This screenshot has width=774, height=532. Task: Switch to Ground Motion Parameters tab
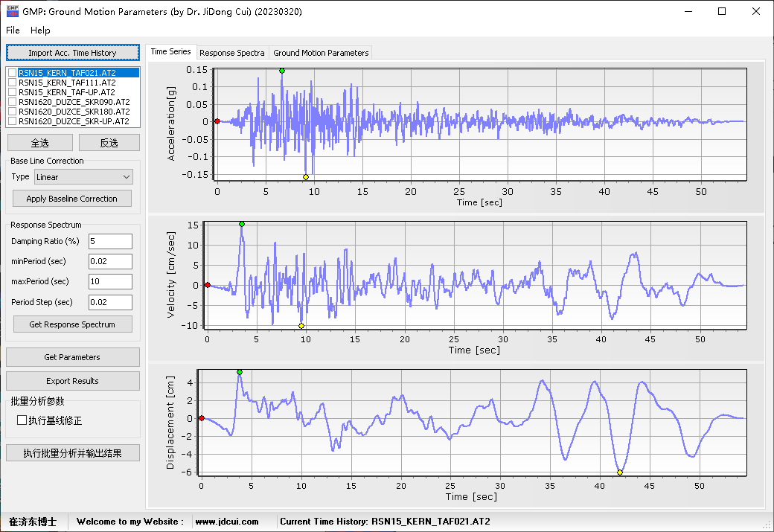[x=321, y=53]
